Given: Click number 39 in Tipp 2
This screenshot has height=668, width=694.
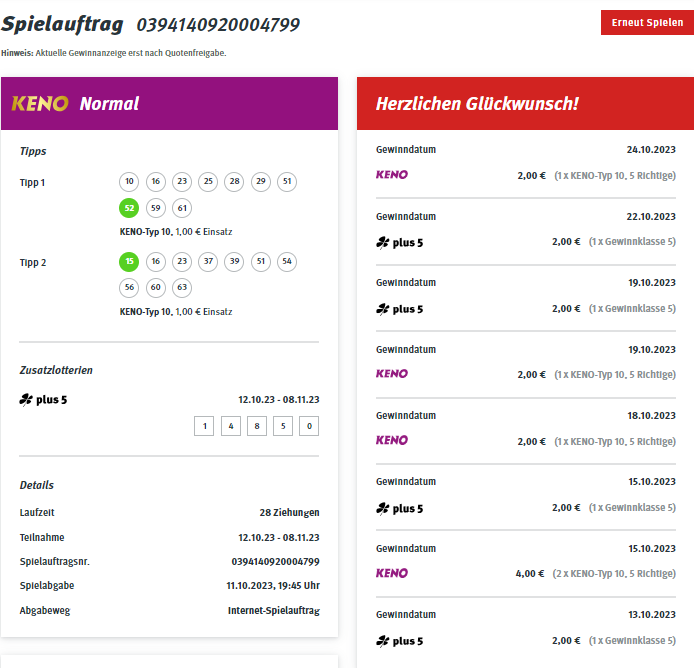Looking at the screenshot, I should coord(234,262).
